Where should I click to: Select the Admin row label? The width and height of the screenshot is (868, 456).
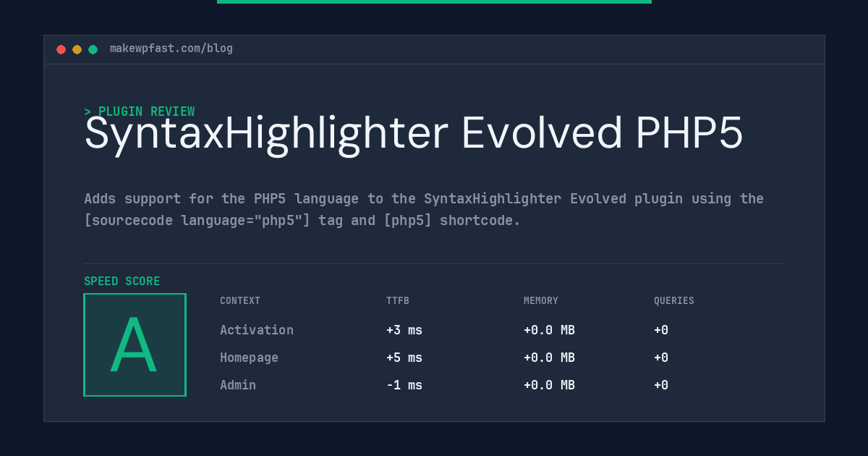tap(238, 385)
